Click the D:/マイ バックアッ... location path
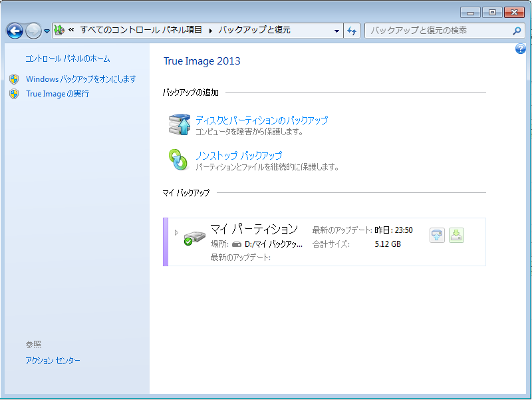This screenshot has width=532, height=400. (273, 244)
